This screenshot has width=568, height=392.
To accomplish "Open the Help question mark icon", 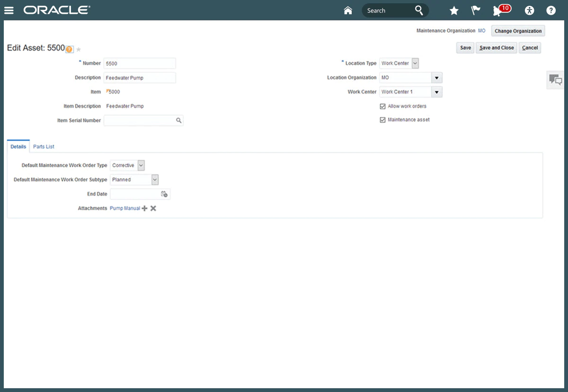I will pyautogui.click(x=551, y=10).
